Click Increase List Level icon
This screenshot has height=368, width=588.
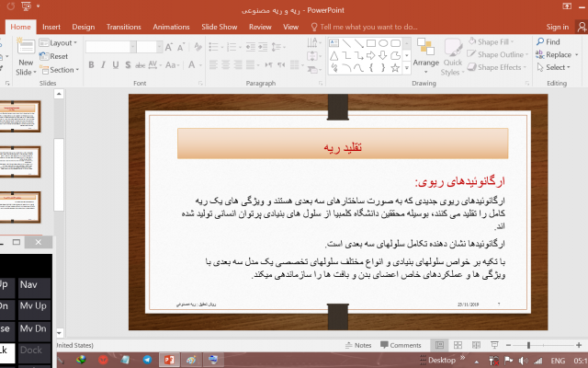click(x=263, y=47)
